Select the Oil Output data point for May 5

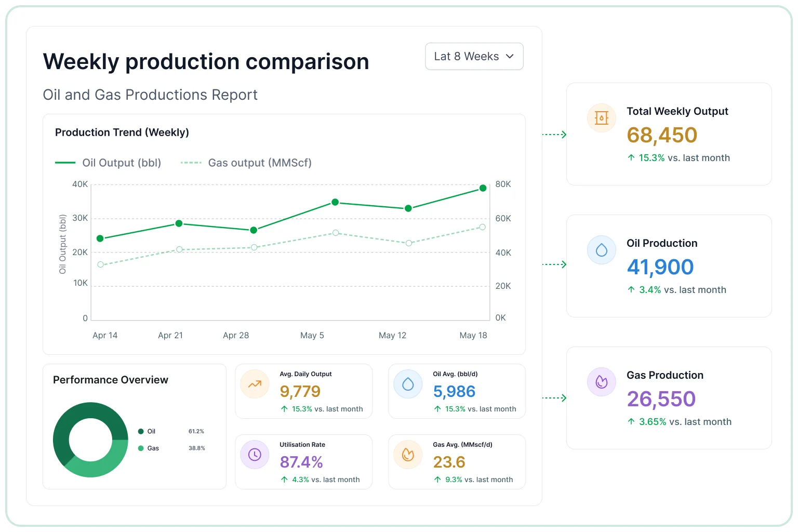[335, 202]
